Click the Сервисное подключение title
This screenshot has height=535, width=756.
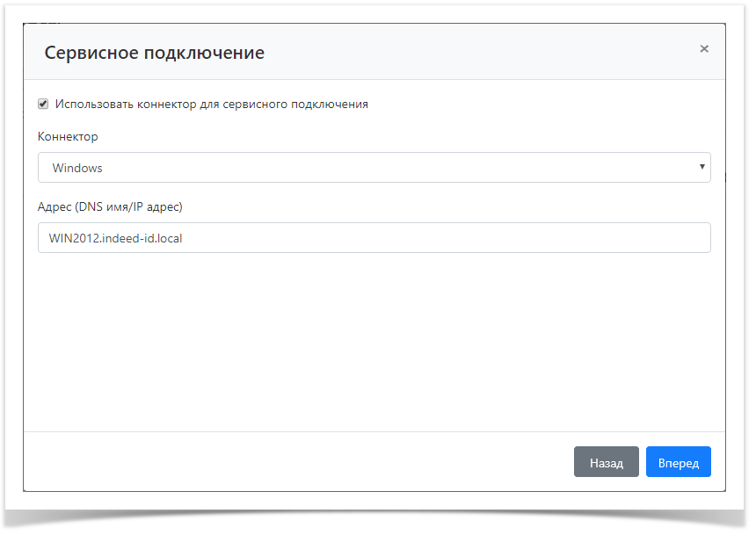coord(155,53)
